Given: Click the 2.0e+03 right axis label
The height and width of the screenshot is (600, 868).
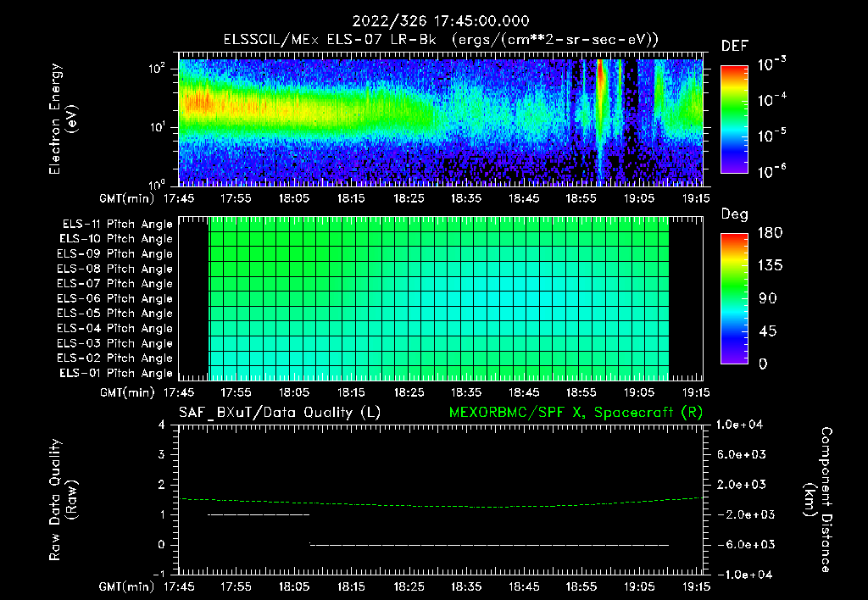Looking at the screenshot, I should (x=742, y=484).
